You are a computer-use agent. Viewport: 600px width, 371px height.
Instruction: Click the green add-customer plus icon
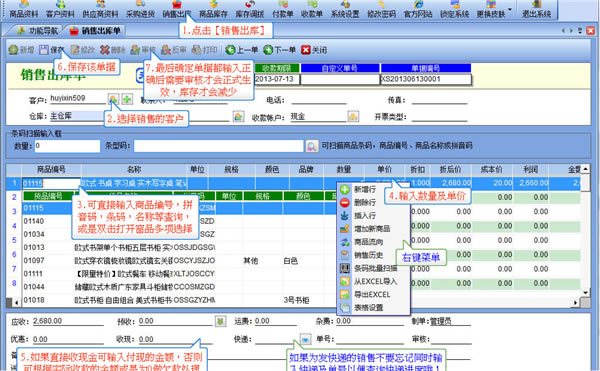[127, 99]
